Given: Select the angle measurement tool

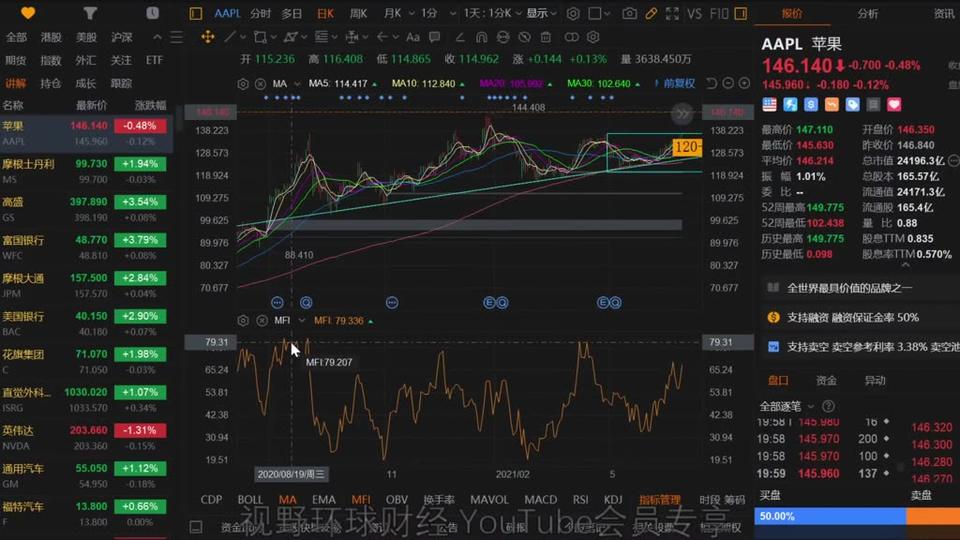Looking at the screenshot, I should (459, 37).
